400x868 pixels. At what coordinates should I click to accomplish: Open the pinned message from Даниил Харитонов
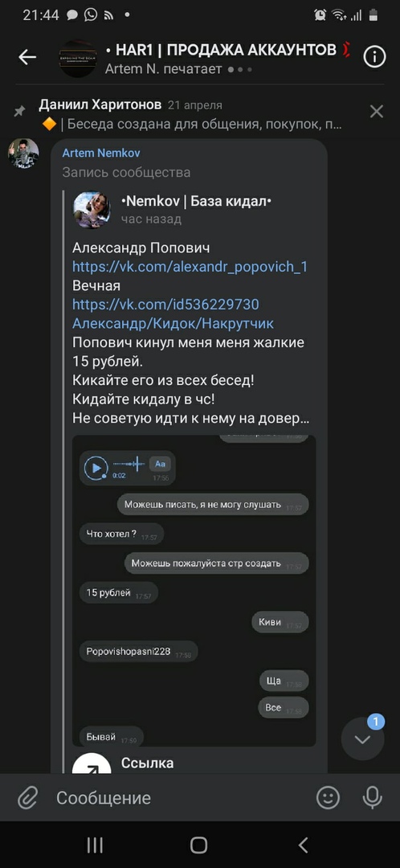[191, 115]
